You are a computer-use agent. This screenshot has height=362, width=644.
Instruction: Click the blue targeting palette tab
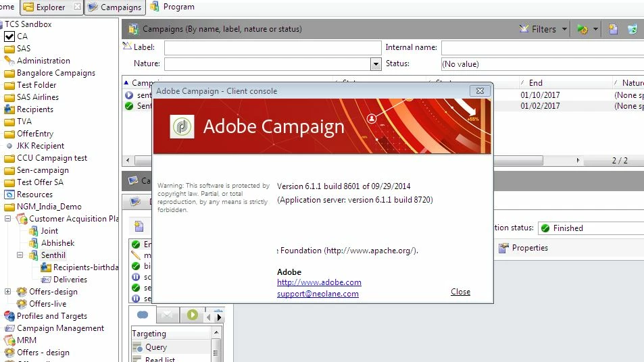[143, 315]
